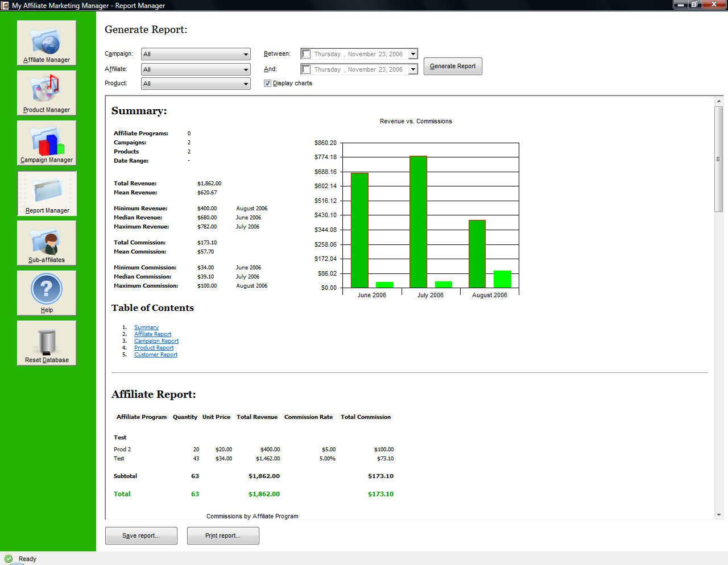The image size is (728, 565).
Task: Click the green Ready status icon
Action: (9, 559)
